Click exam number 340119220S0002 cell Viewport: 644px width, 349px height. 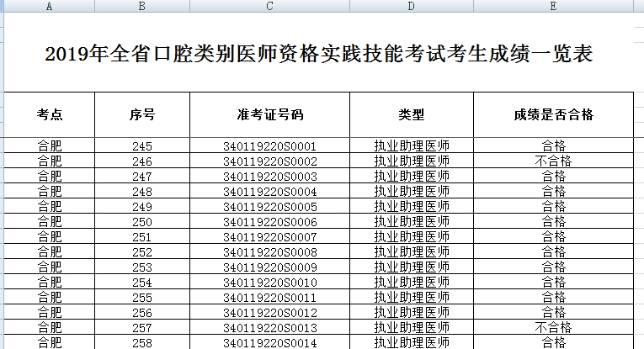(269, 161)
